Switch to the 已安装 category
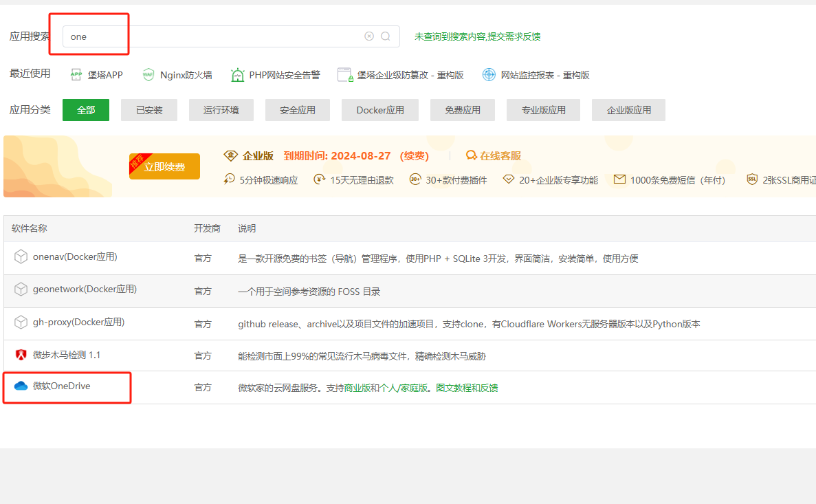The width and height of the screenshot is (816, 504). (149, 110)
